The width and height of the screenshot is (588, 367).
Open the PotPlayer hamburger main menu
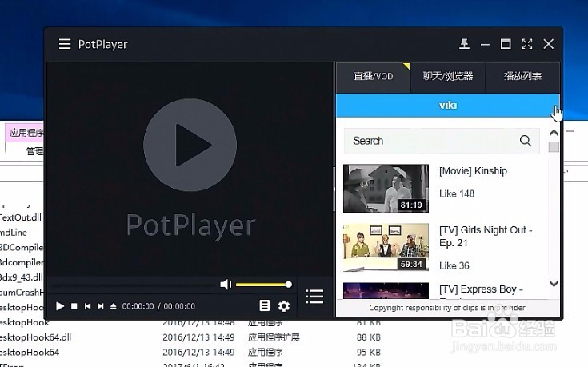point(65,44)
